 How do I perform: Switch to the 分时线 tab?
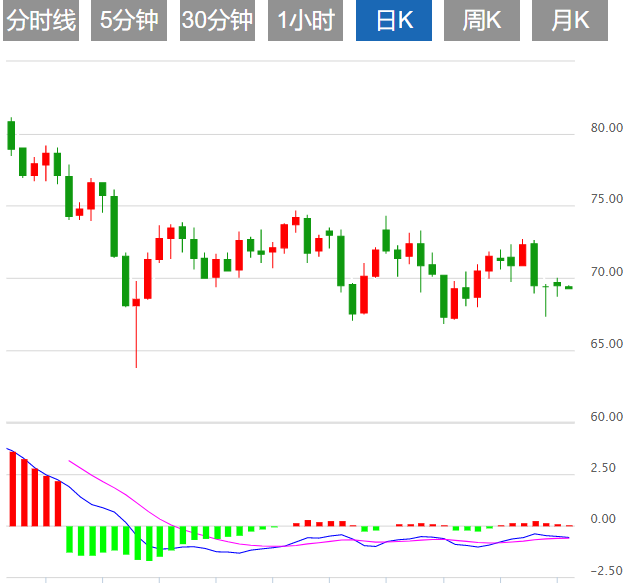(40, 20)
